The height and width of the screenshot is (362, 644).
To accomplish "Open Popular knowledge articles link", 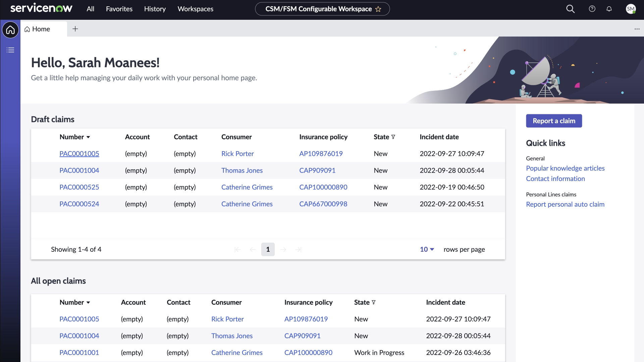I will (565, 168).
